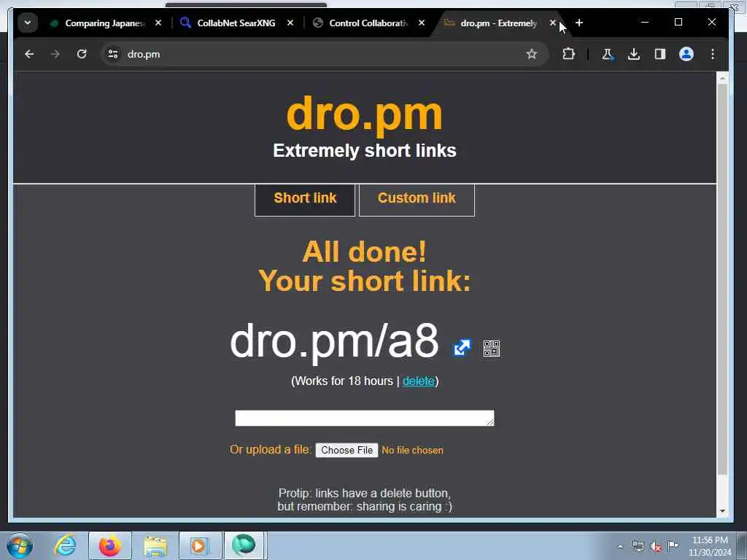Open Chrome three-dot menu
Screen dimensions: 747x560
(713, 54)
